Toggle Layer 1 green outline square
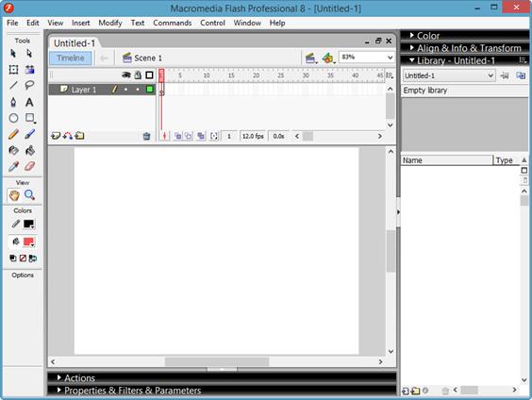The image size is (532, 400). (x=149, y=90)
